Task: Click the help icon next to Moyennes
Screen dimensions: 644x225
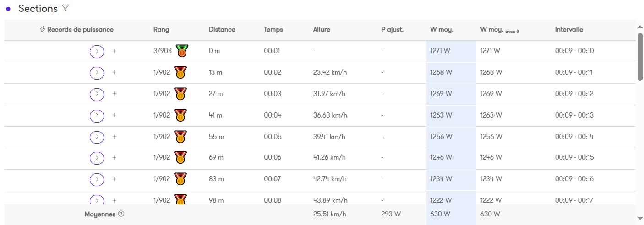Action: click(x=121, y=214)
